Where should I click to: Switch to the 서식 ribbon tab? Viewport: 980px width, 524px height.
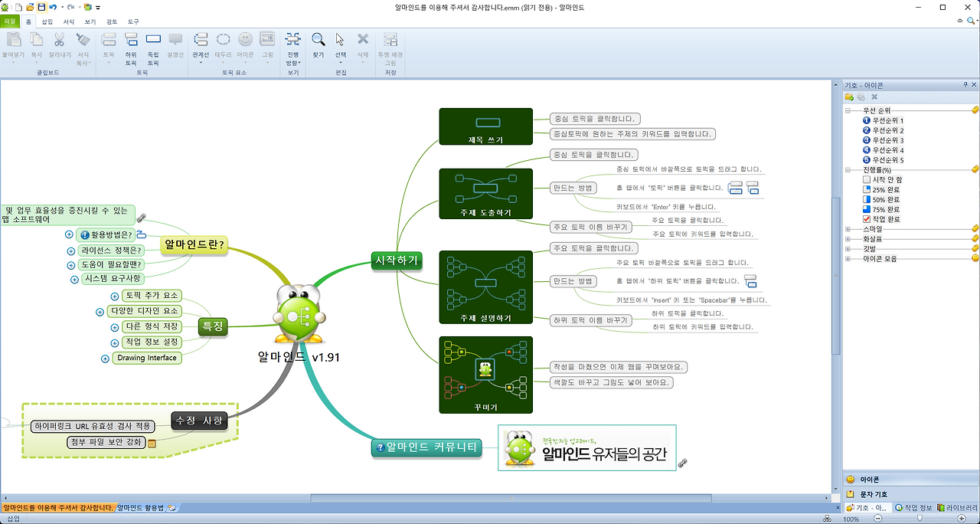[x=69, y=22]
